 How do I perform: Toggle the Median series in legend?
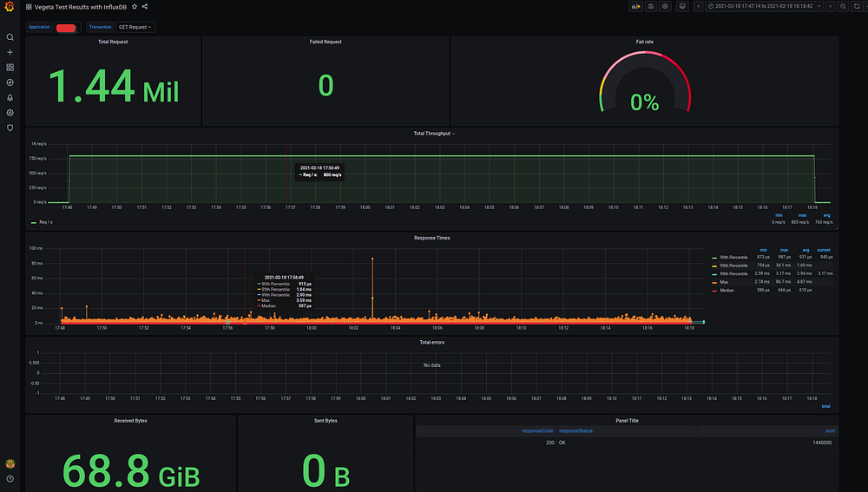727,291
